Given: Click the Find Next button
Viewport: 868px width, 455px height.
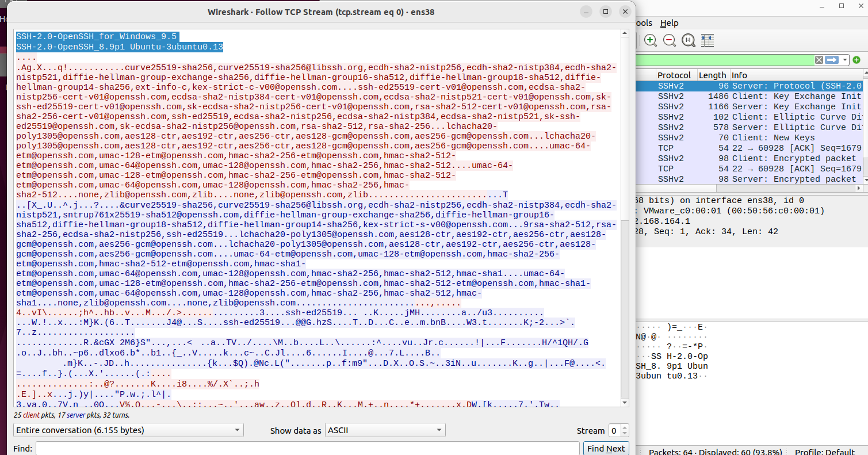Looking at the screenshot, I should click(x=606, y=449).
